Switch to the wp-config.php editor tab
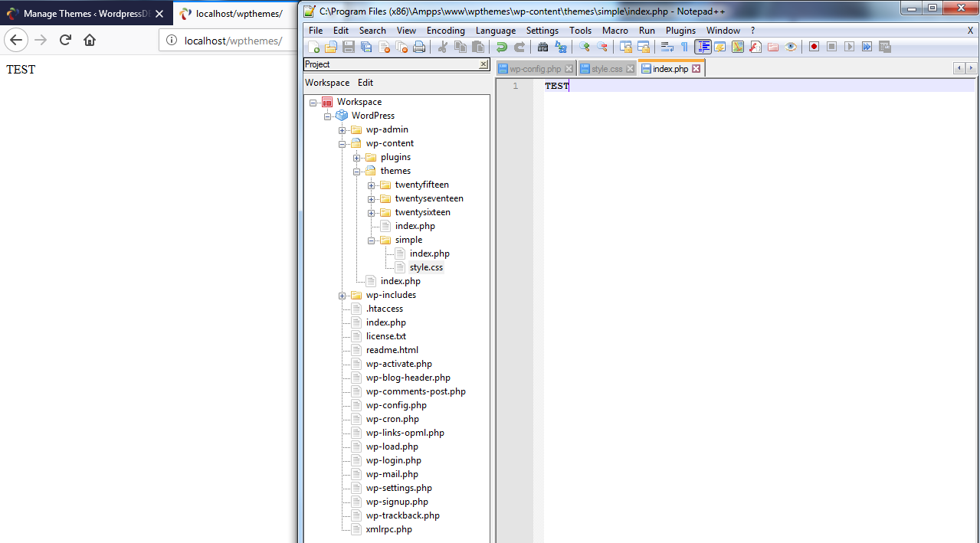980x543 pixels. coord(536,69)
